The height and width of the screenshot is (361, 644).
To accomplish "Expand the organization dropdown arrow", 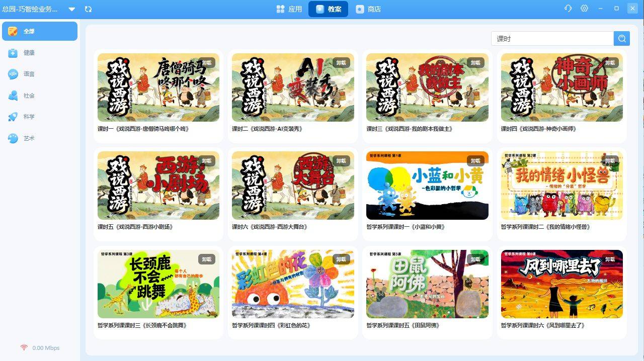I will (72, 9).
